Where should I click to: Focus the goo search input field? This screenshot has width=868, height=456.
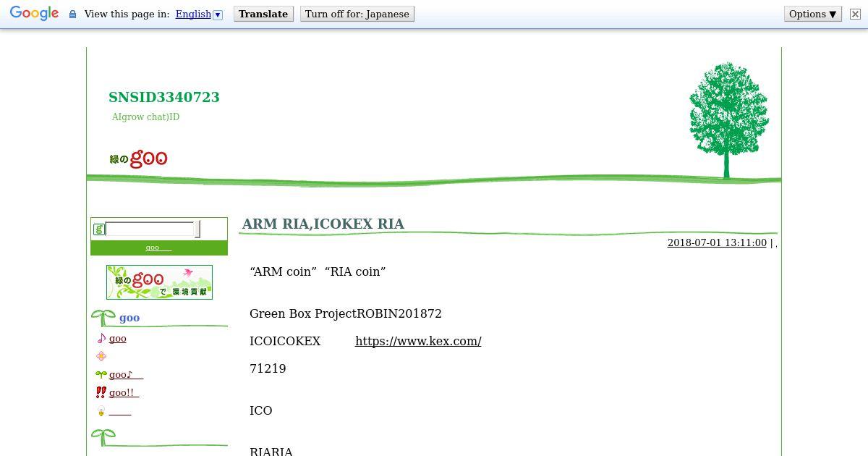(x=150, y=229)
